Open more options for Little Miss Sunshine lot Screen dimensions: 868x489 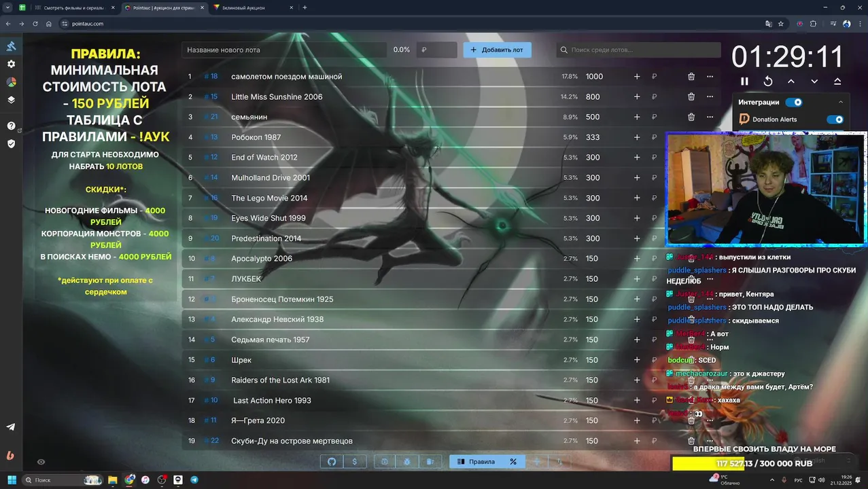point(710,96)
